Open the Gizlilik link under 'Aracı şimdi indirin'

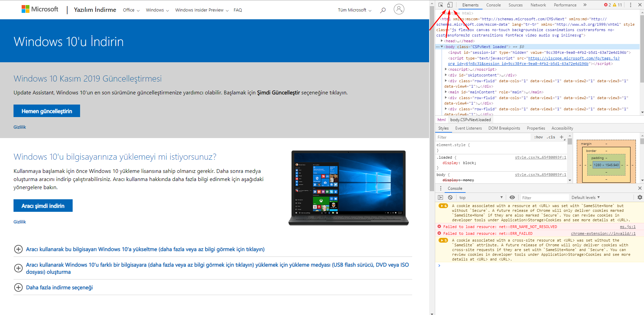click(x=20, y=222)
